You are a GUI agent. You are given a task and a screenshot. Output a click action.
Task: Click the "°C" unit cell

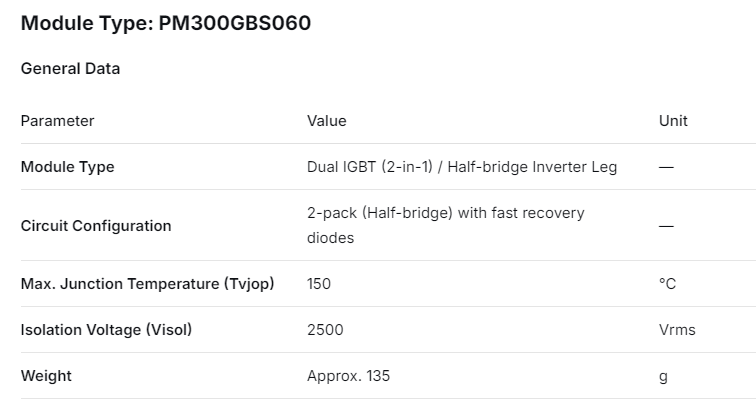coord(667,284)
